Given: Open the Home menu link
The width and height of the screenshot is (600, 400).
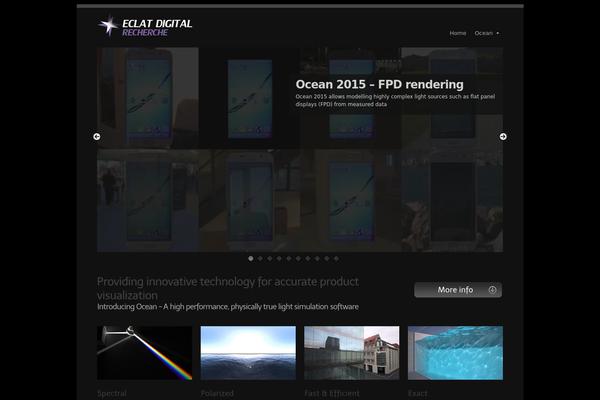Looking at the screenshot, I should point(458,33).
